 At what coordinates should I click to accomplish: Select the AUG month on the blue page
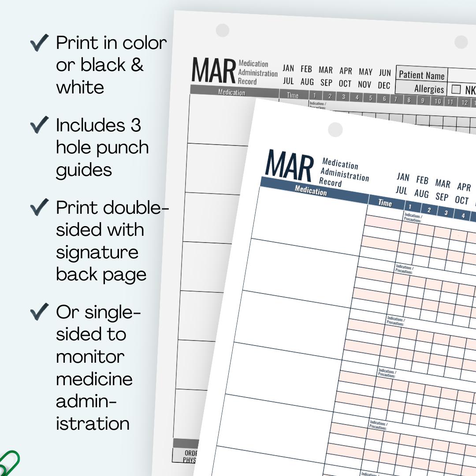click(x=421, y=193)
